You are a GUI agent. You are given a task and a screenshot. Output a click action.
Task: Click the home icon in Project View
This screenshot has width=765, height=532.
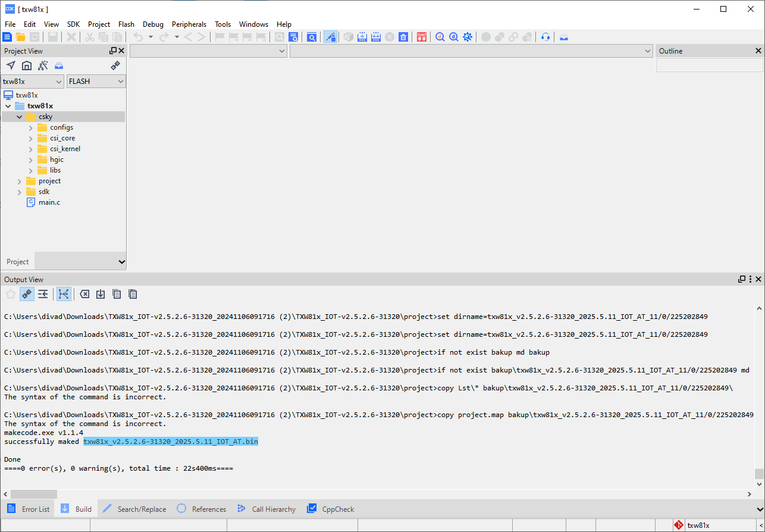pos(27,65)
